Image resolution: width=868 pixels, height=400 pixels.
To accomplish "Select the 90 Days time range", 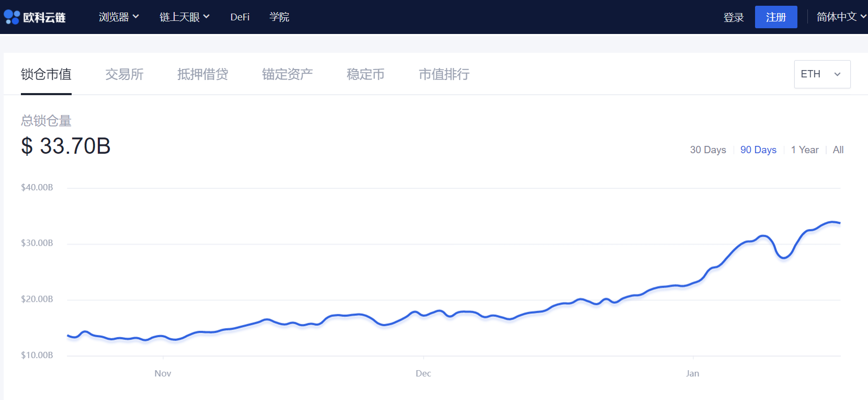I will tap(758, 150).
